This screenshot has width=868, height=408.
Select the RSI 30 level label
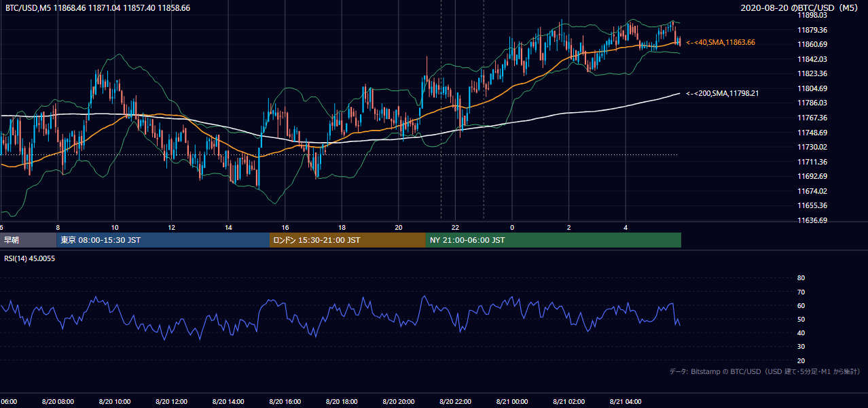tap(801, 347)
